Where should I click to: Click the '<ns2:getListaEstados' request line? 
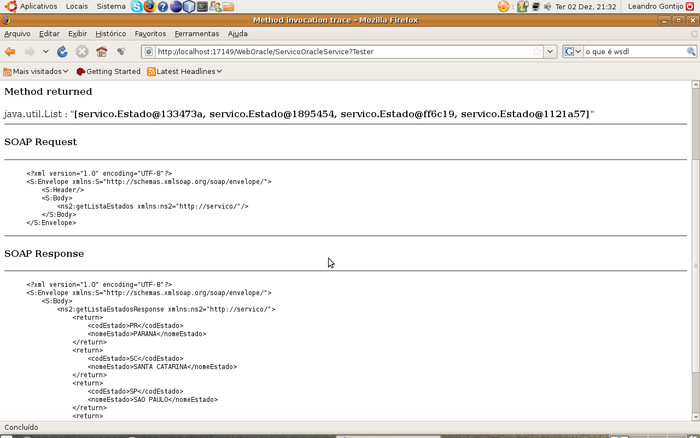(153, 206)
